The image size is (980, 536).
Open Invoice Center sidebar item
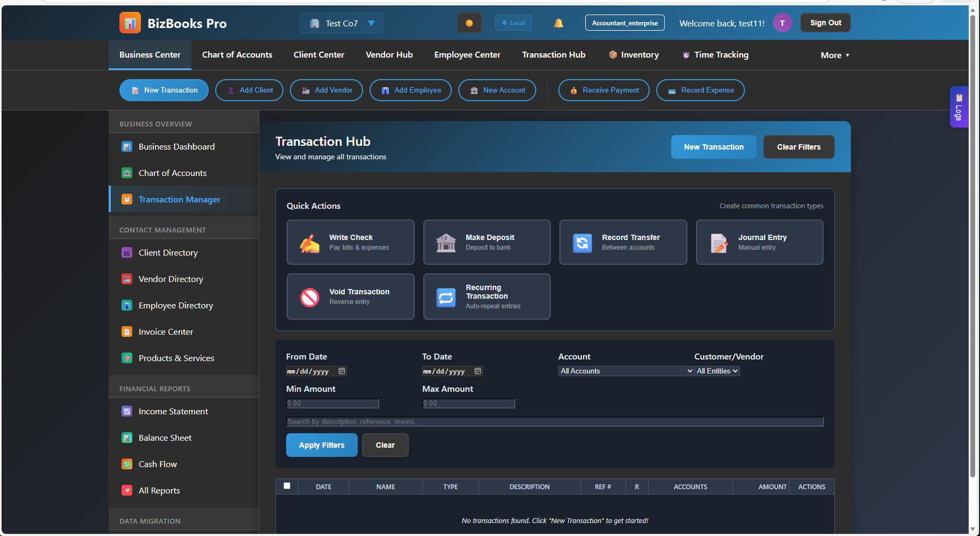[184, 332]
